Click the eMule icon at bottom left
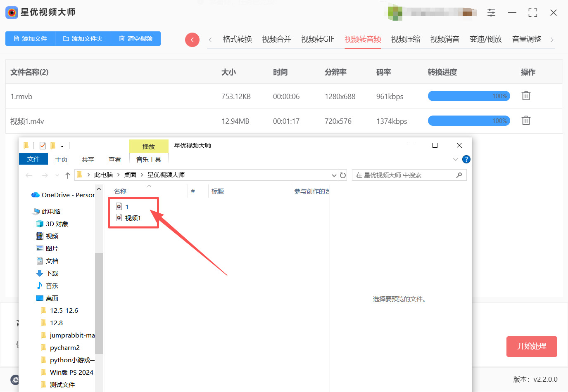The height and width of the screenshot is (392, 568). click(15, 380)
